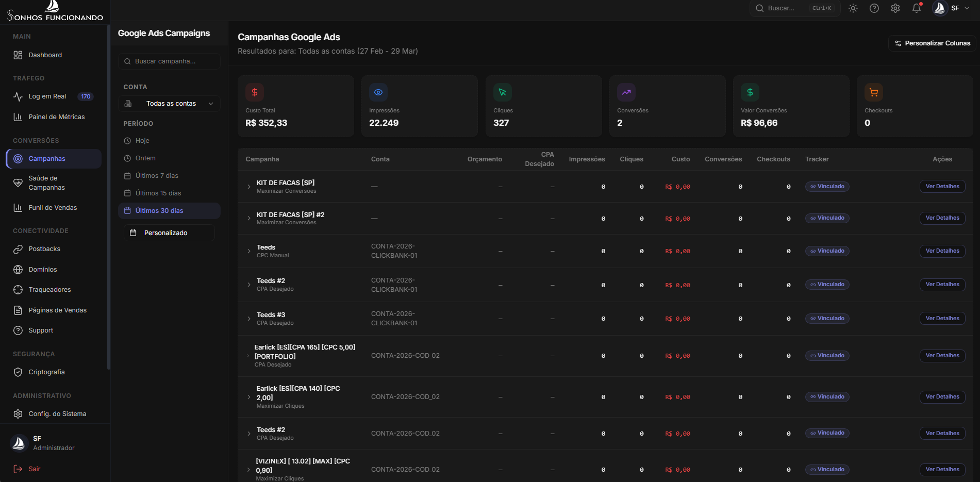Click the Personalizado date button
Viewport: 980px width, 482px height.
coord(169,233)
